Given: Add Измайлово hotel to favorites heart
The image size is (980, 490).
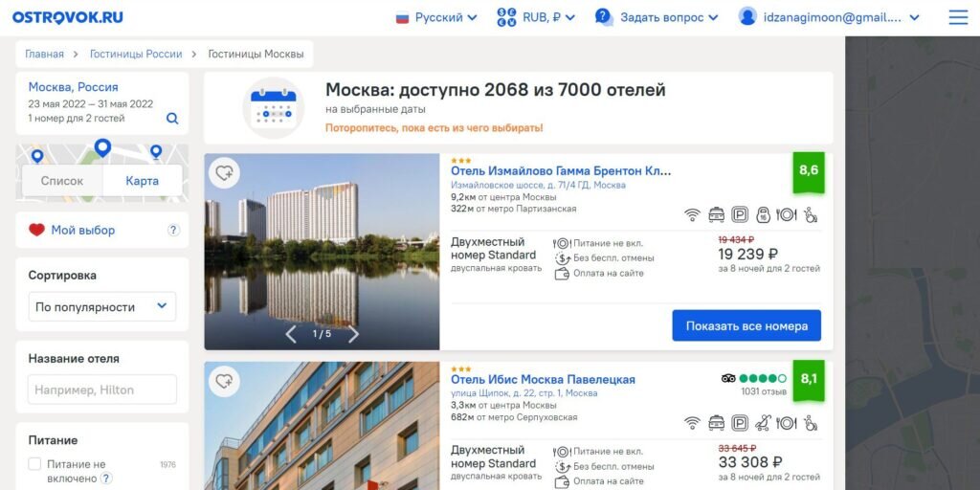Looking at the screenshot, I should (x=224, y=173).
